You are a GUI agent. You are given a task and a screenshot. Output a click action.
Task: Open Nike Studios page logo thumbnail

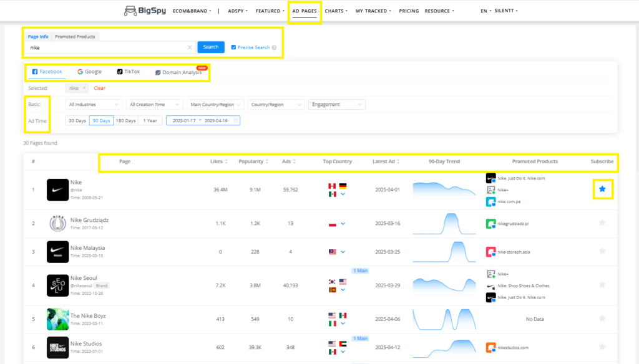point(57,347)
